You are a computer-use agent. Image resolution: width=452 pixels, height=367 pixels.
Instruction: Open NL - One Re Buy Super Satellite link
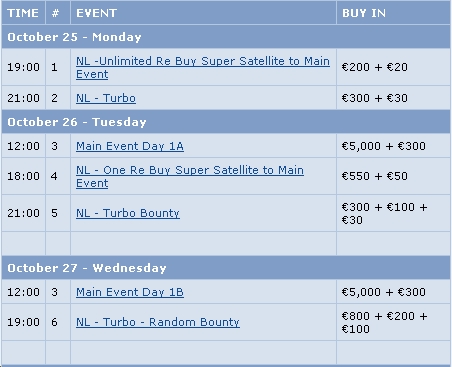tap(190, 176)
